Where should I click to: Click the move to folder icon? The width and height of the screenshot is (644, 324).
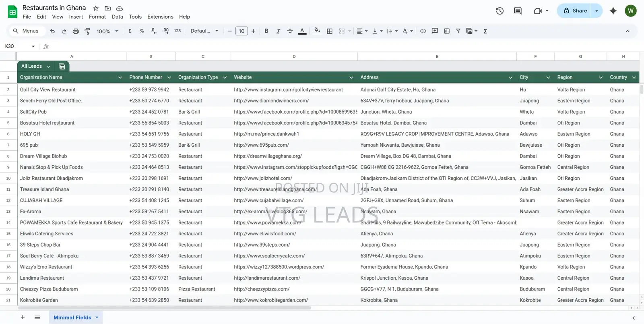(x=107, y=8)
